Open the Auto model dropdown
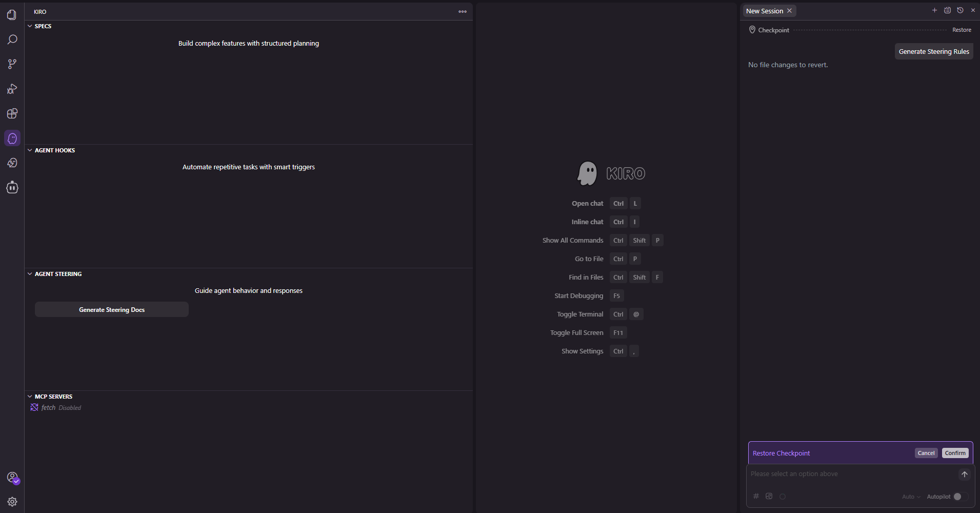The image size is (980, 513). point(911,497)
